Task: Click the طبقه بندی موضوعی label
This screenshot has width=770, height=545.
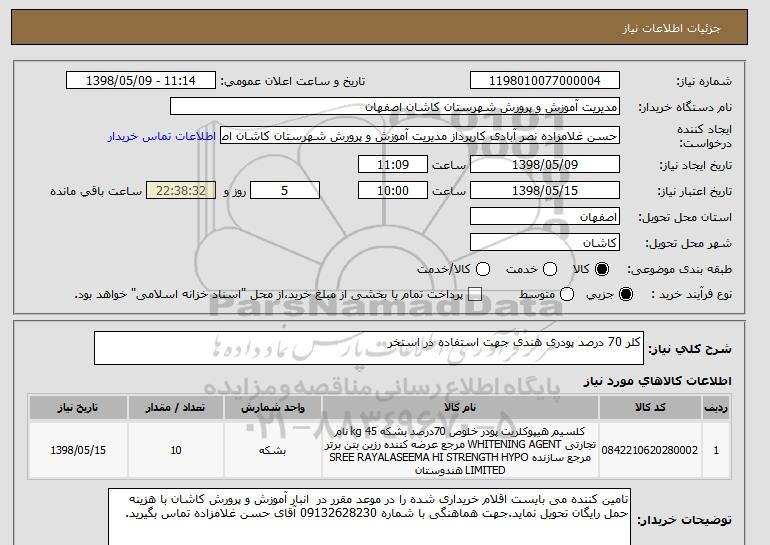Action: tap(679, 269)
